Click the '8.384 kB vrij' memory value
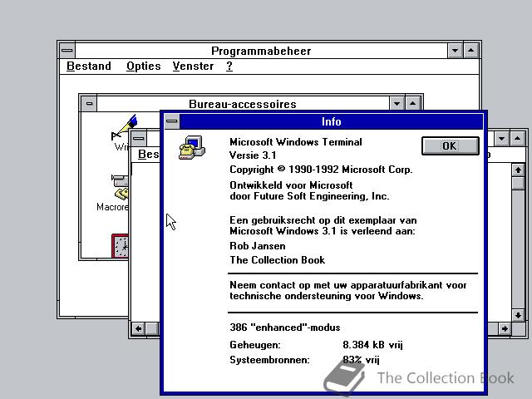 coord(372,345)
